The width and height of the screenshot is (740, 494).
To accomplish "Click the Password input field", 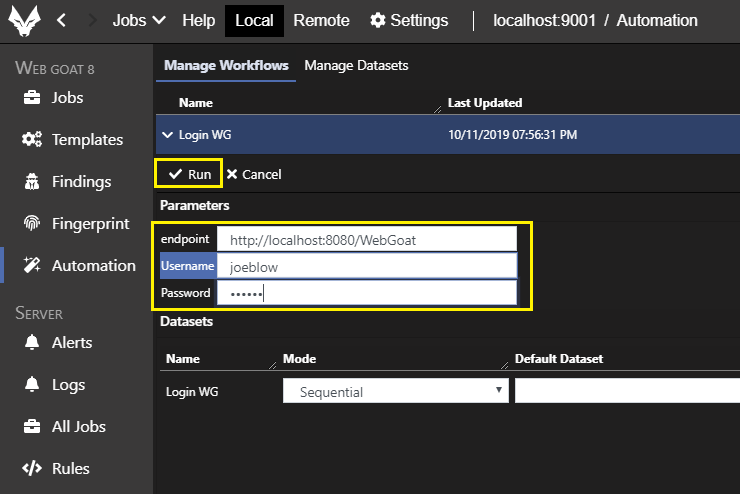I will pos(367,293).
